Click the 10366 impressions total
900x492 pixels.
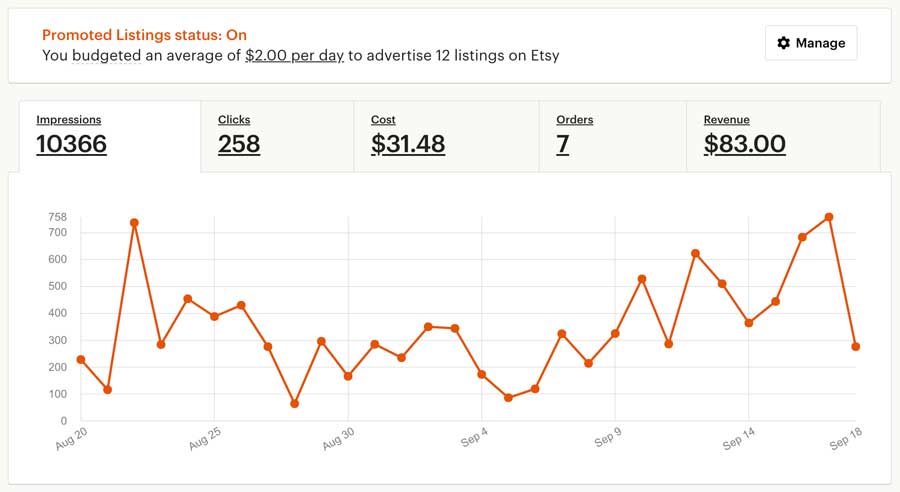pyautogui.click(x=72, y=144)
